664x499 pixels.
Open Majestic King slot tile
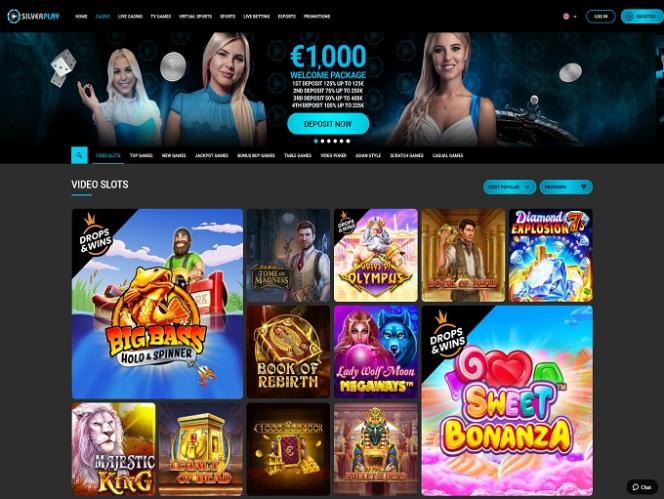click(x=113, y=449)
